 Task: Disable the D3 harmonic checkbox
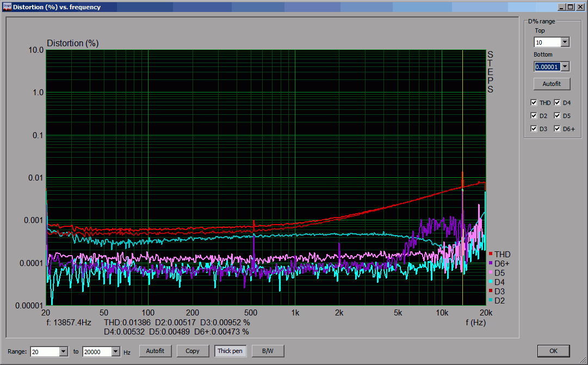tap(534, 129)
